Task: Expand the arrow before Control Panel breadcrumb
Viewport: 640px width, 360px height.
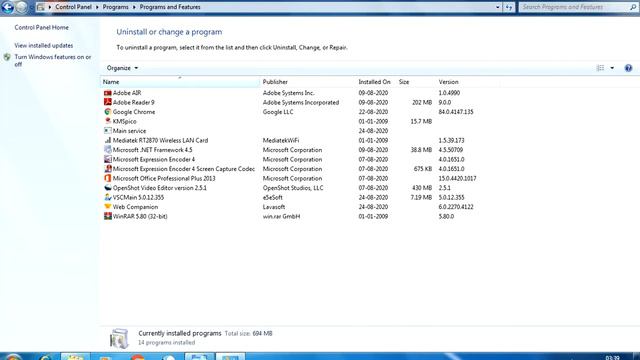Action: pos(50,7)
